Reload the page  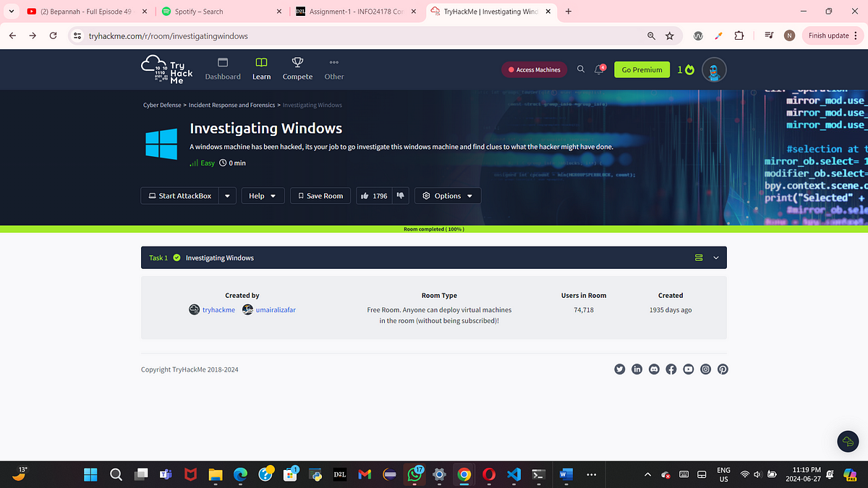(x=53, y=35)
